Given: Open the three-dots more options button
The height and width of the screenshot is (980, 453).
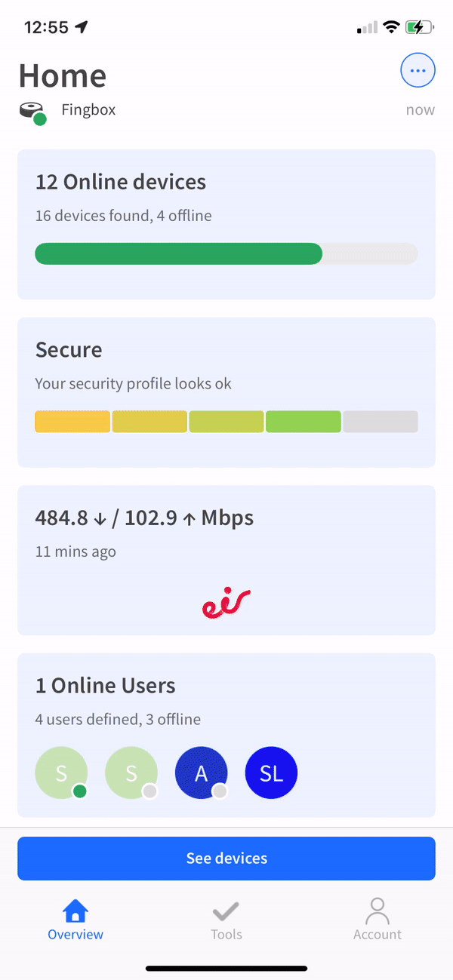Looking at the screenshot, I should [x=418, y=72].
